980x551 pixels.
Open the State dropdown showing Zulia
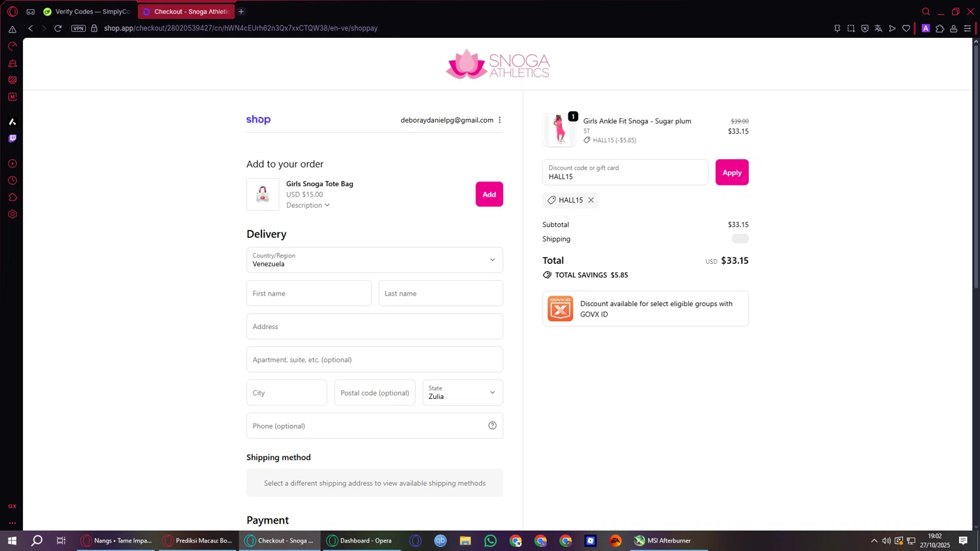(x=463, y=392)
